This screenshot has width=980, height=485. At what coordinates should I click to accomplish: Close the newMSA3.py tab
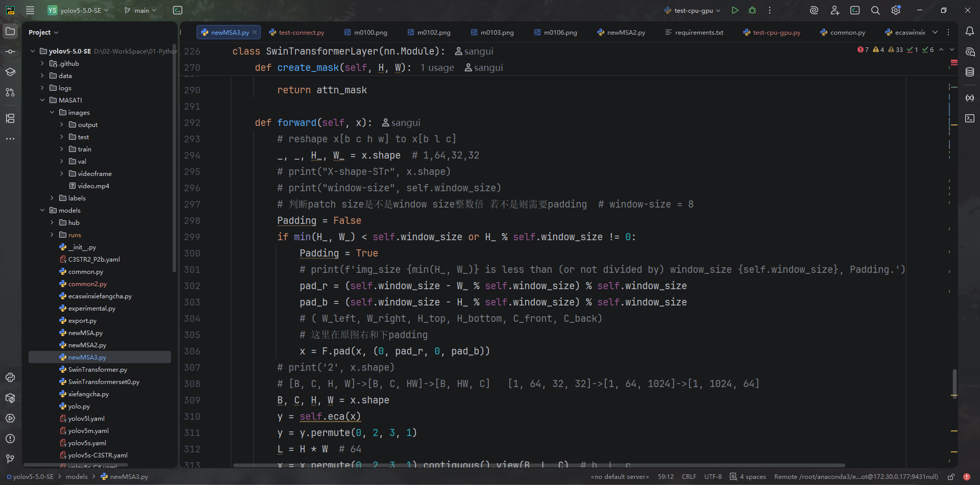(255, 33)
